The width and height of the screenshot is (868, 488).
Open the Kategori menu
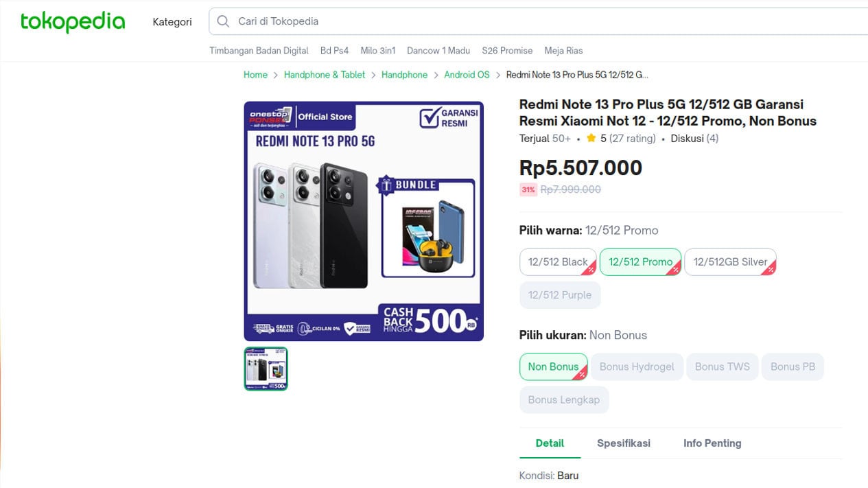tap(172, 22)
